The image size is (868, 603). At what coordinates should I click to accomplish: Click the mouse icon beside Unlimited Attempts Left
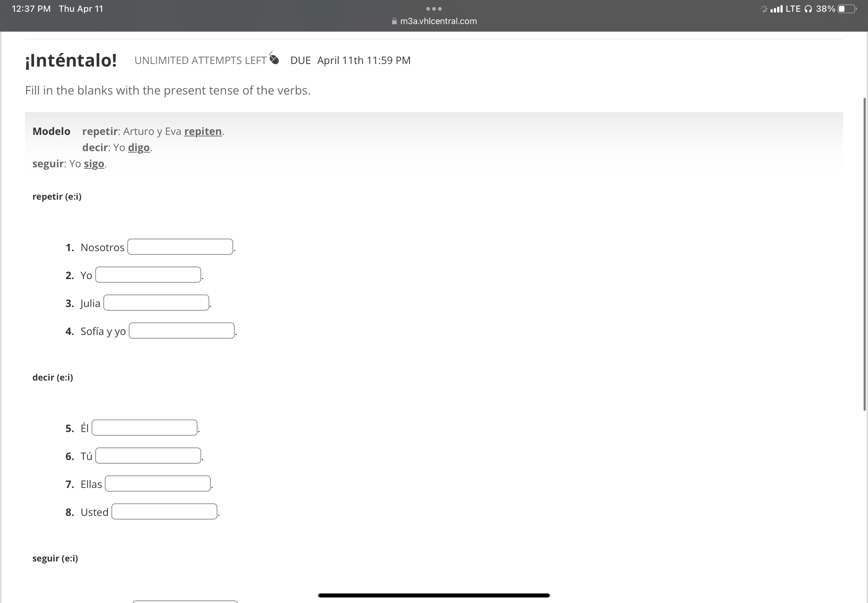274,58
